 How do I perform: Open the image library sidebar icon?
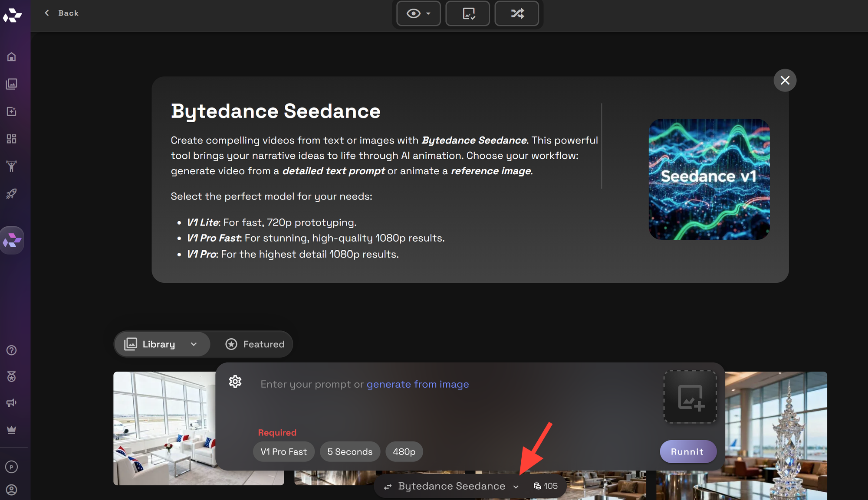pyautogui.click(x=12, y=84)
